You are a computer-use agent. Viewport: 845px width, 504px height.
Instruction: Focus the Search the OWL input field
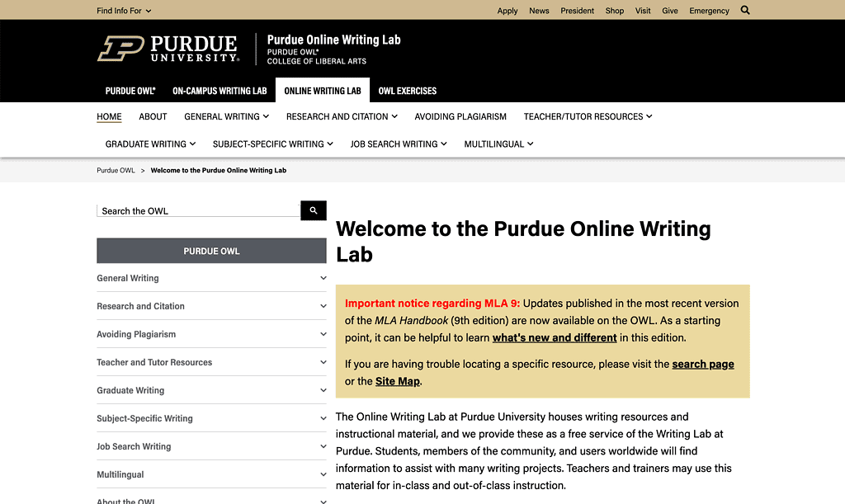coord(198,210)
